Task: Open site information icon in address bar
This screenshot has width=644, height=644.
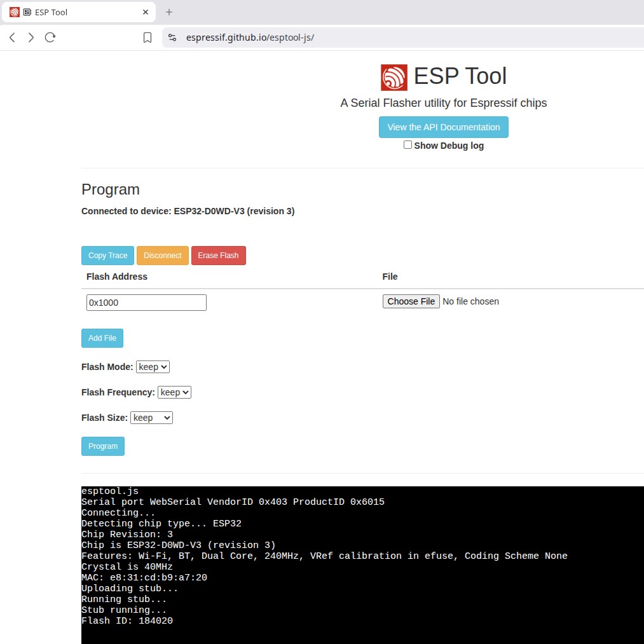Action: coord(172,38)
